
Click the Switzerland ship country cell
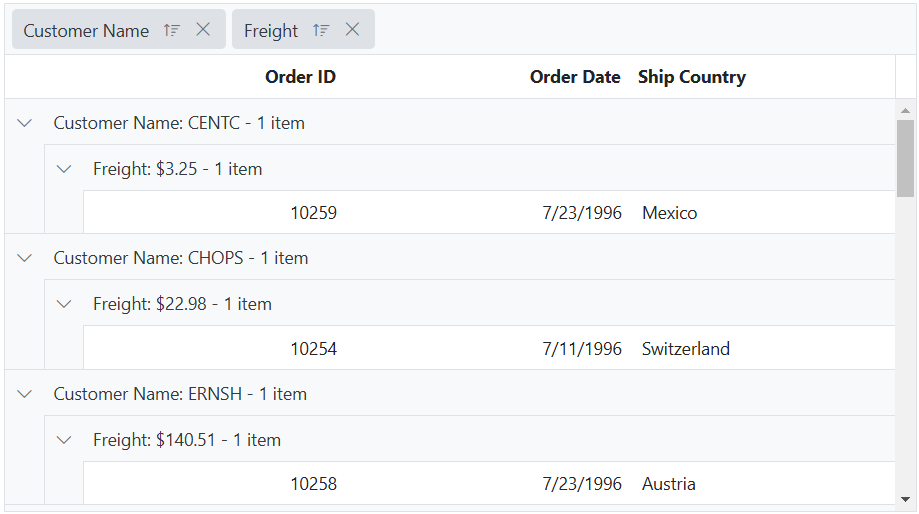(x=686, y=349)
